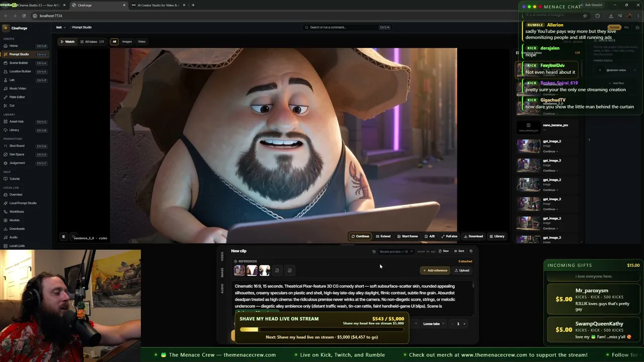Open a new browser tab
This screenshot has height=362, width=644.
click(x=193, y=5)
